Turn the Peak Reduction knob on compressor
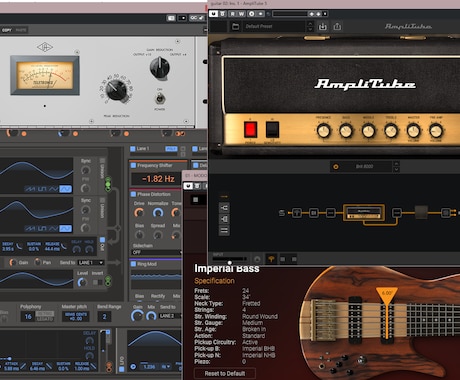The height and width of the screenshot is (380, 460). (115, 90)
